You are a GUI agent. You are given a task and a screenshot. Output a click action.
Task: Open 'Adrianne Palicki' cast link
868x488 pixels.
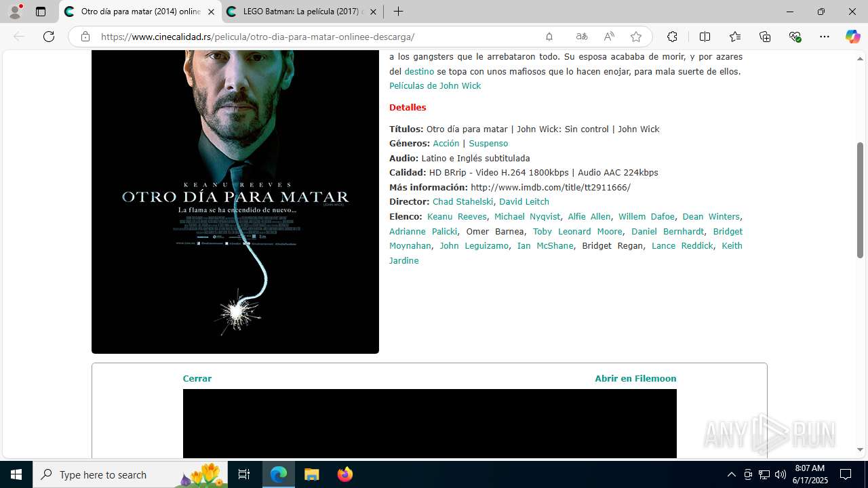coord(423,231)
